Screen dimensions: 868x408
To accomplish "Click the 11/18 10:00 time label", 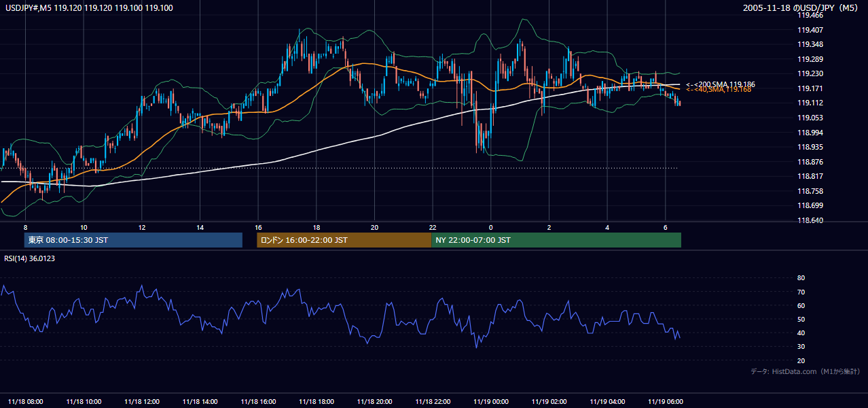I will point(84,401).
